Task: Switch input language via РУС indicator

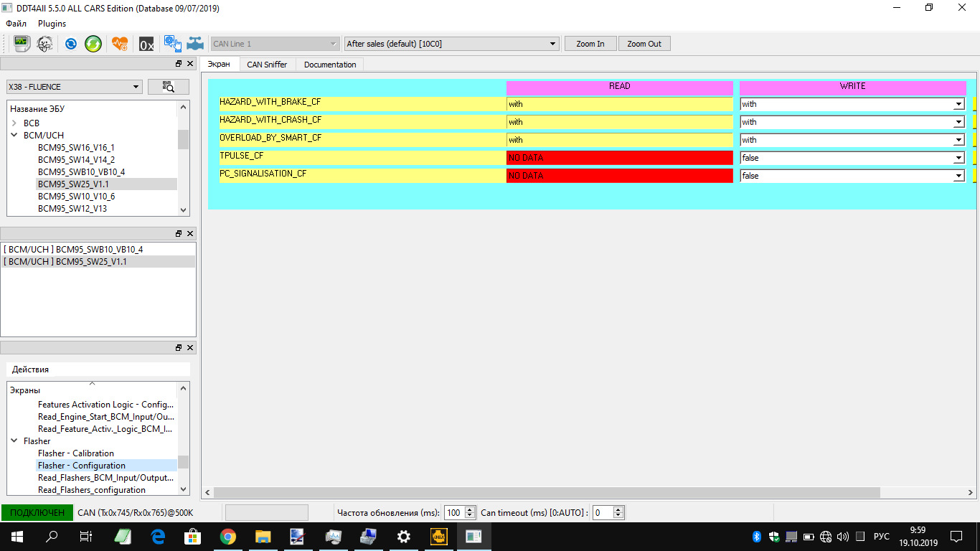Action: point(882,537)
